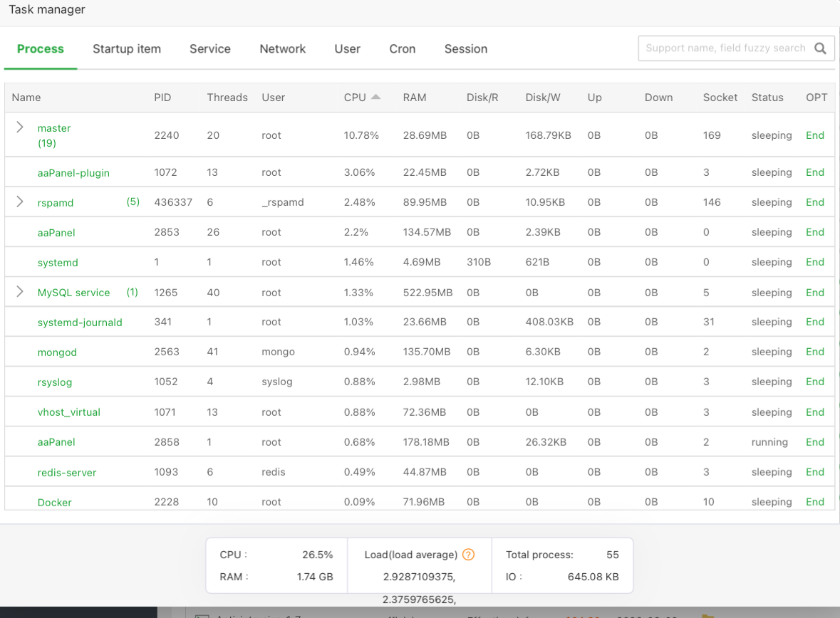The height and width of the screenshot is (618, 840).
Task: Sort by the Status column header
Action: click(767, 98)
